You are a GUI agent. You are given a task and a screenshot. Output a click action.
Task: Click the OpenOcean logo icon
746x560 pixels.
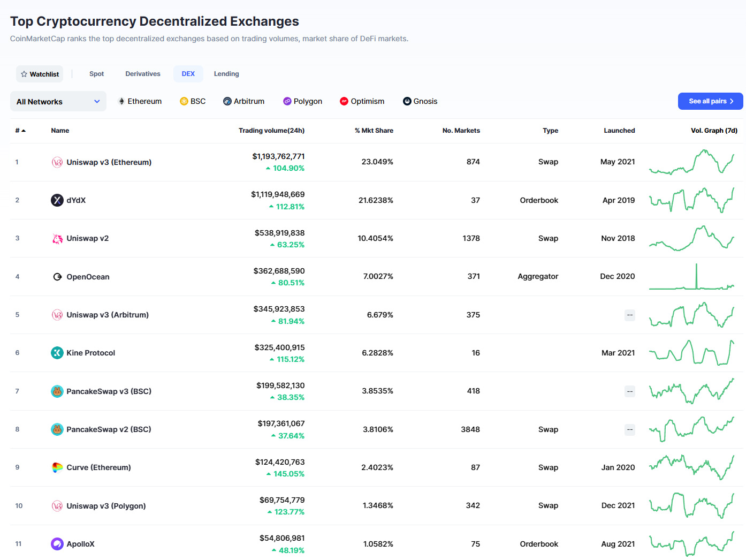tap(57, 277)
